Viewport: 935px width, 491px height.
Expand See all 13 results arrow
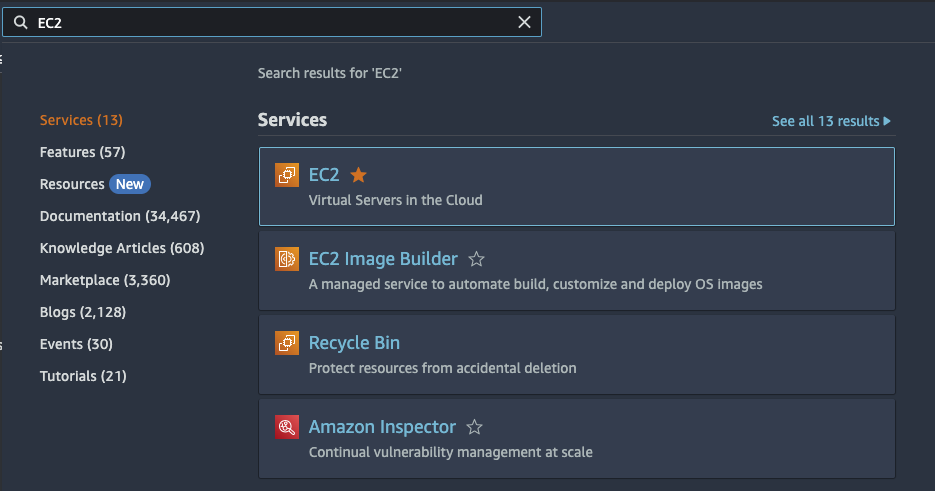(886, 121)
